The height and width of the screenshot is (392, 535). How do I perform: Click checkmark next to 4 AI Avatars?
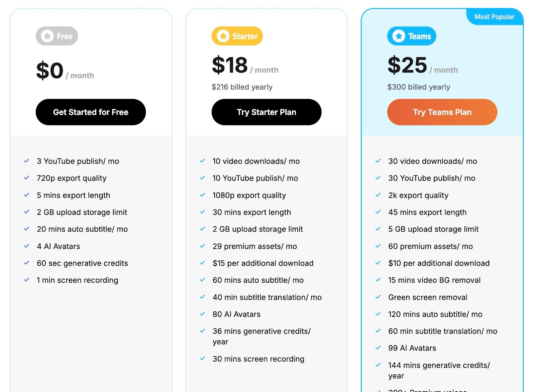pyautogui.click(x=27, y=246)
